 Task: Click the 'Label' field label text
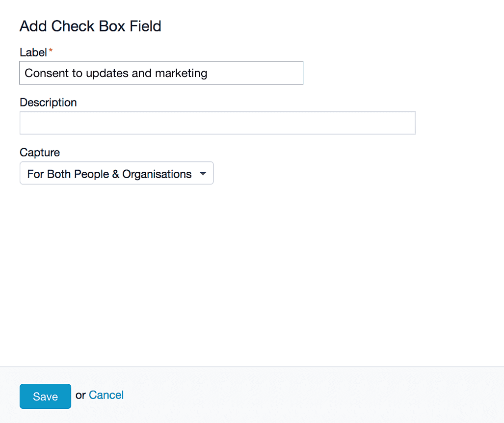tap(33, 53)
